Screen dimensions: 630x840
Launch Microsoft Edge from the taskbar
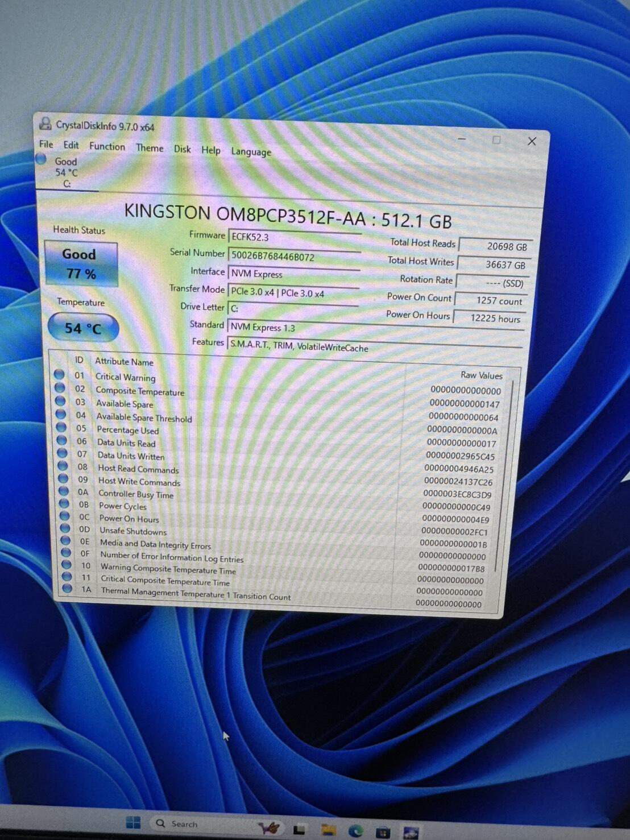pyautogui.click(x=356, y=831)
